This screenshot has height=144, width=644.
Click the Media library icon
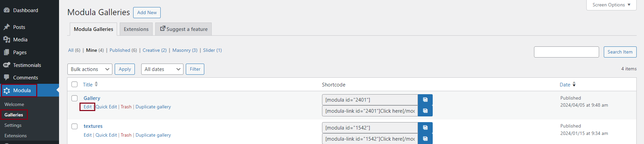[x=7, y=40]
